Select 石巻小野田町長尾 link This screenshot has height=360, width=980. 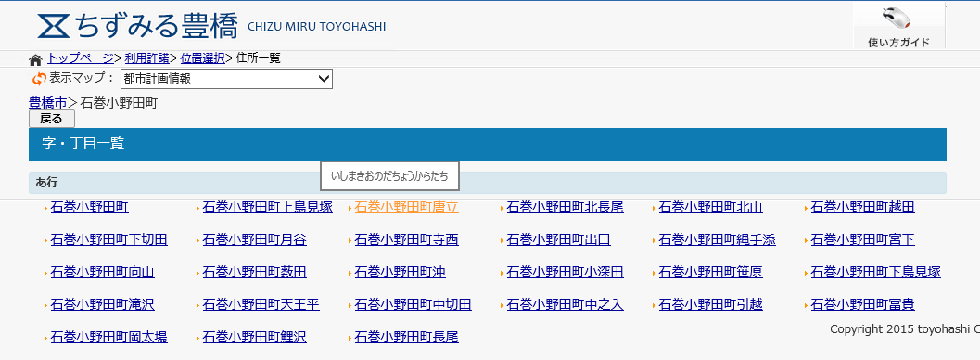point(406,337)
